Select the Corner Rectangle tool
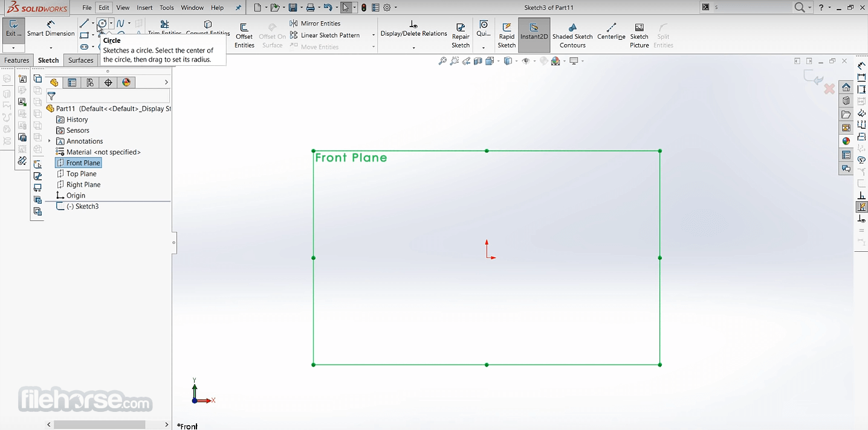This screenshot has height=430, width=868. click(84, 36)
